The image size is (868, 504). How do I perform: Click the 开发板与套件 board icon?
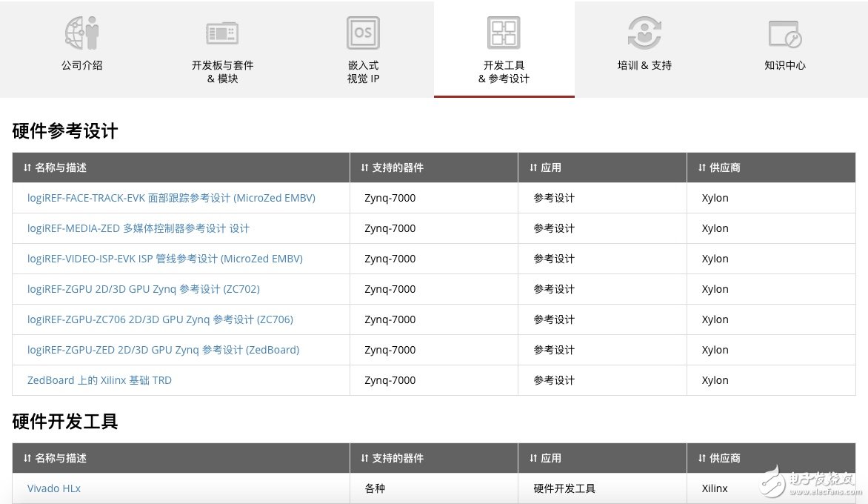pos(222,33)
